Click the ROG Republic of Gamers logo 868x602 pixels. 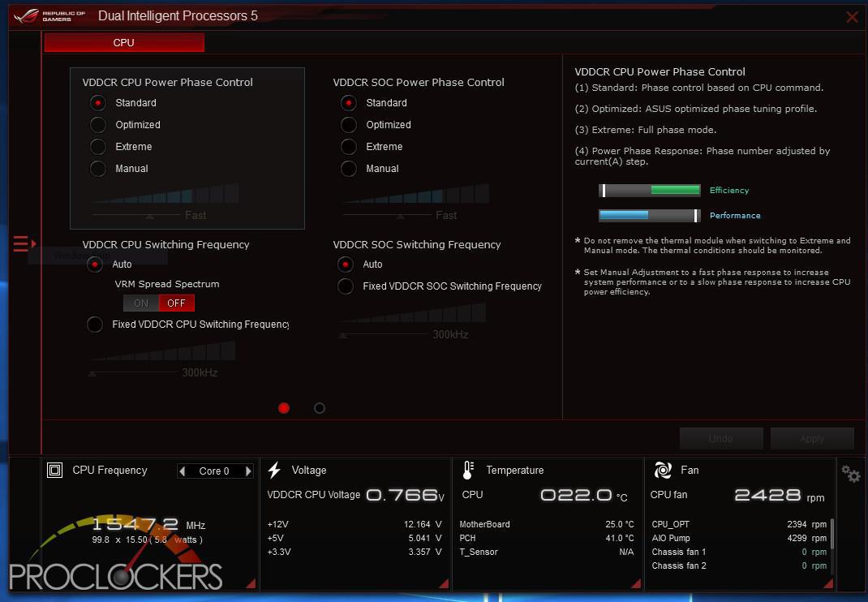tap(49, 15)
